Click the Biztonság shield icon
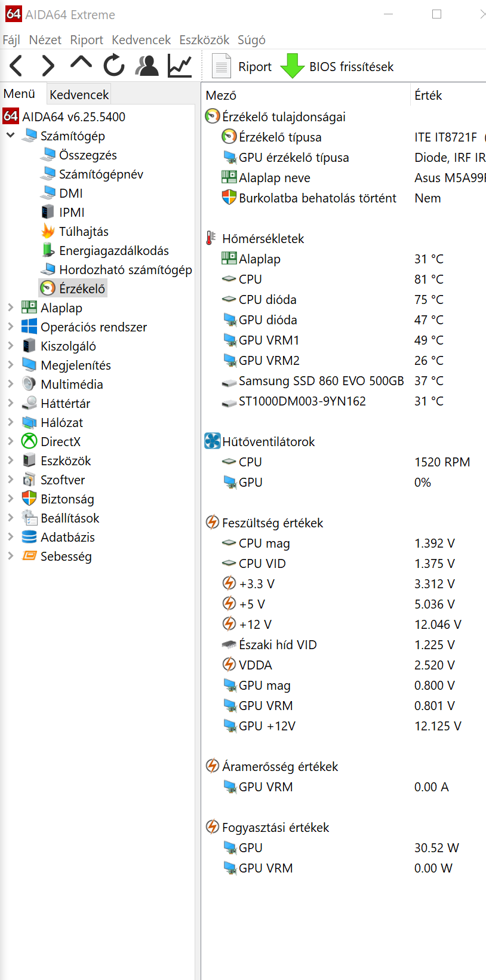 29,499
